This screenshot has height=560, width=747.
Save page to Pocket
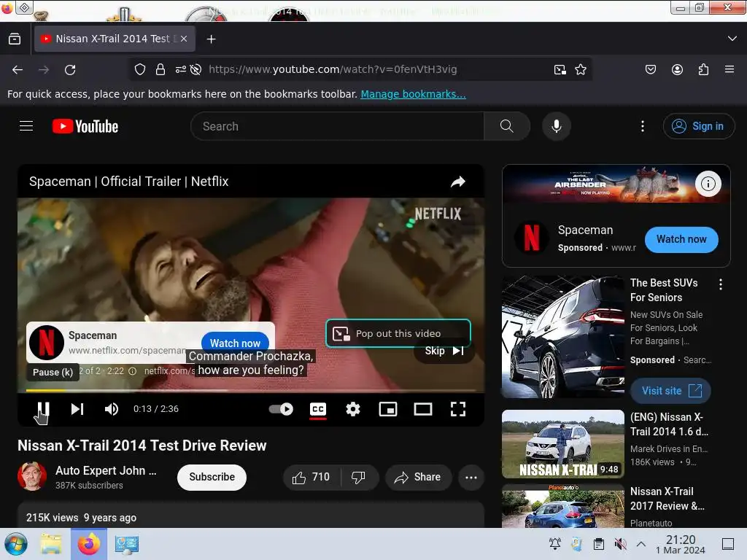coord(650,69)
